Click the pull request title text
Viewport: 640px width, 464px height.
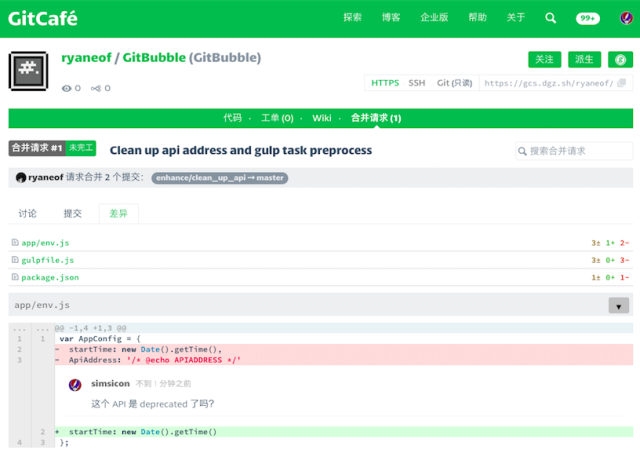(x=241, y=150)
